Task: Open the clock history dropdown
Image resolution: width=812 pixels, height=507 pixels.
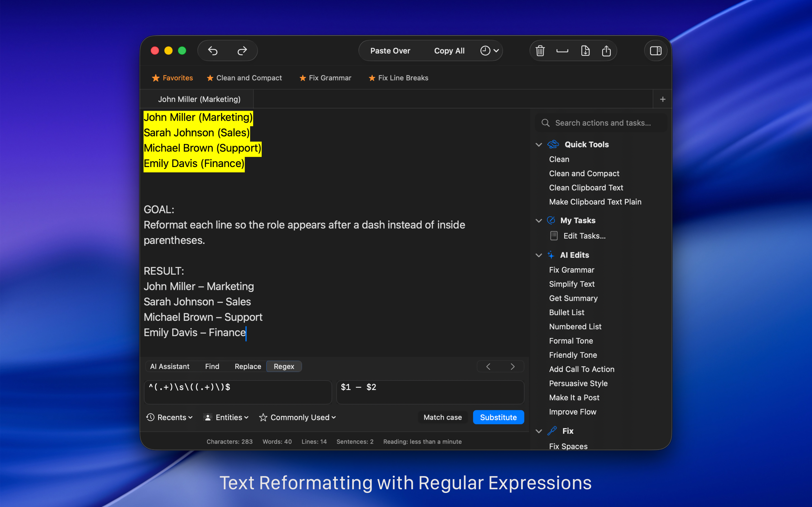Action: click(489, 51)
